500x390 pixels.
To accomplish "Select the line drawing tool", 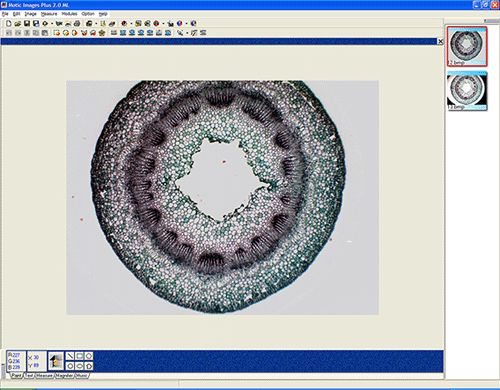I will (70, 356).
